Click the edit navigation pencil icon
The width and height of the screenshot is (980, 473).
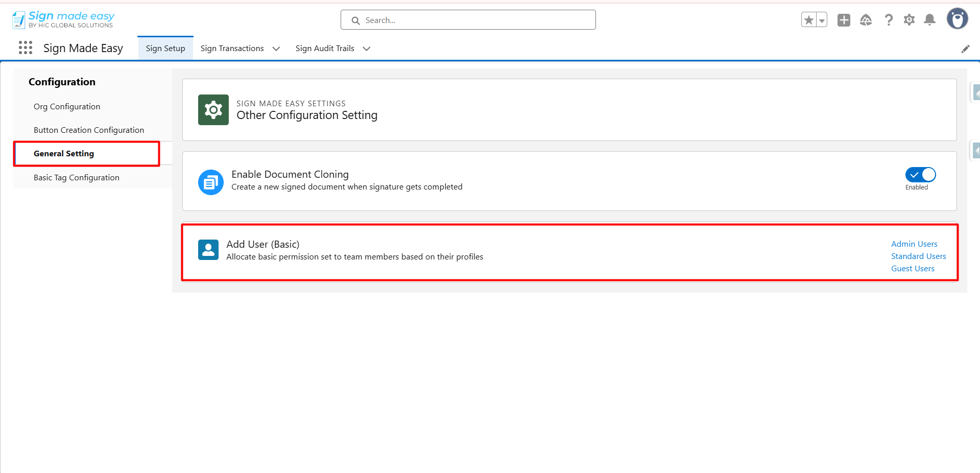pos(965,49)
